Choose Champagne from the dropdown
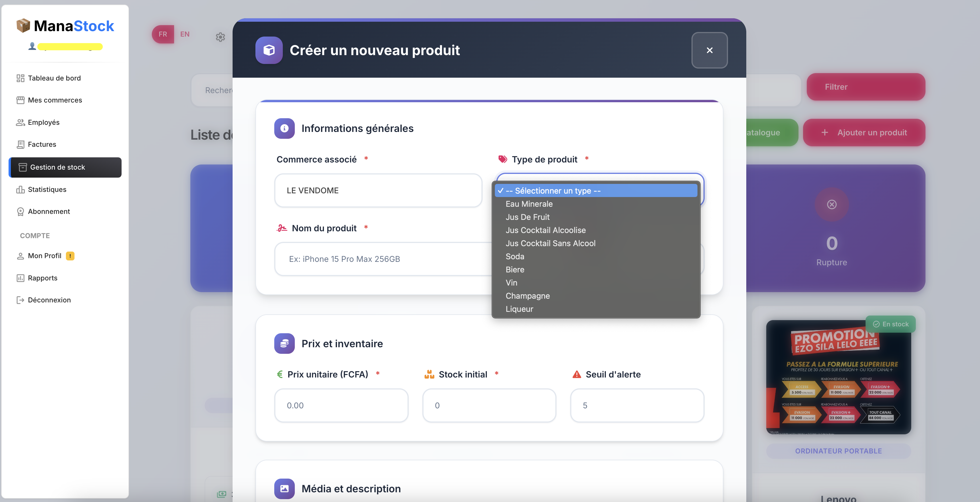The image size is (980, 502). point(596,296)
